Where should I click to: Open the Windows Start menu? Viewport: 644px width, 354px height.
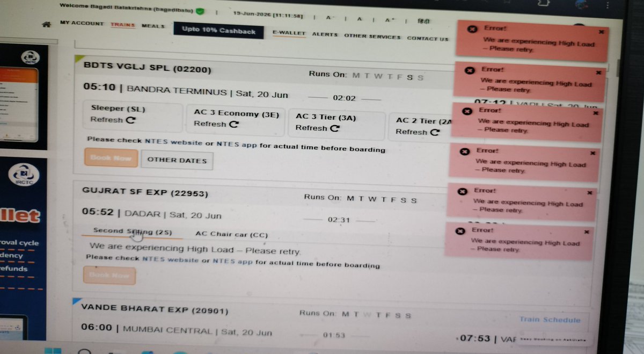pyautogui.click(x=52, y=352)
